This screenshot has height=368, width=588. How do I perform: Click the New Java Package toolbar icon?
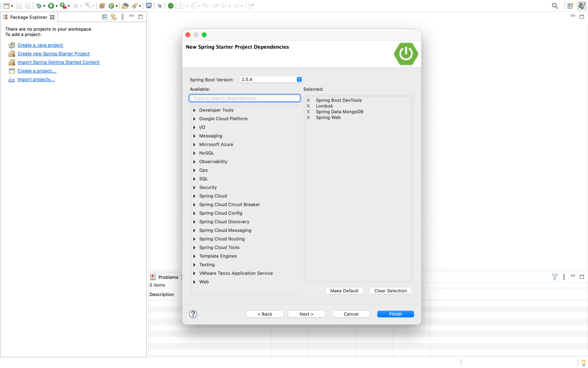pos(102,6)
